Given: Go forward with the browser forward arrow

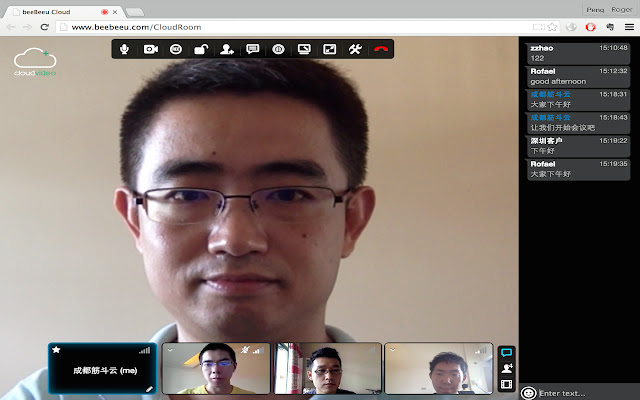Looking at the screenshot, I should [x=27, y=27].
